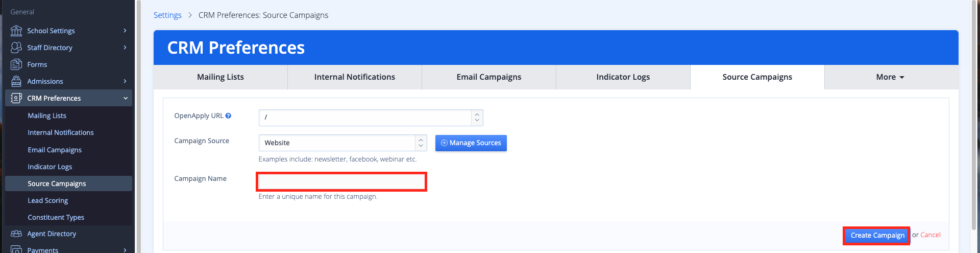Click the Agent Directory icon
980x253 pixels.
(16, 234)
